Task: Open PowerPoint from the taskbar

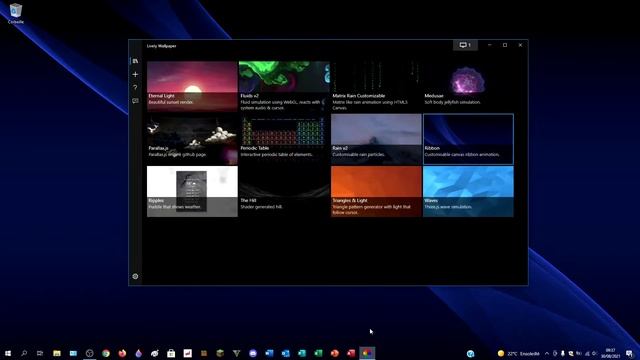Action: (x=335, y=353)
